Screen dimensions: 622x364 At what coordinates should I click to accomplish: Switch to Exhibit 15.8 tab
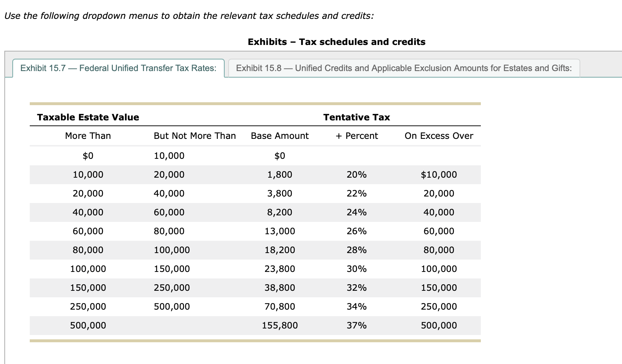(404, 68)
